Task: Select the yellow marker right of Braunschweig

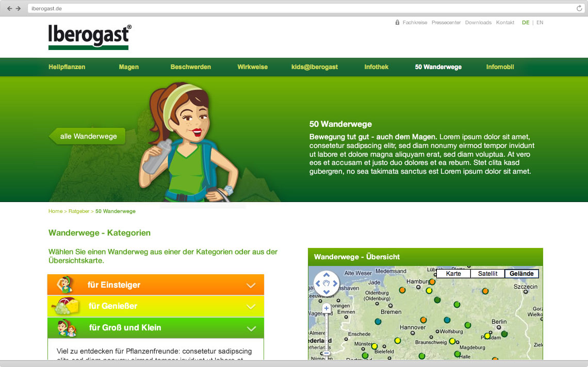Action: coord(452,341)
